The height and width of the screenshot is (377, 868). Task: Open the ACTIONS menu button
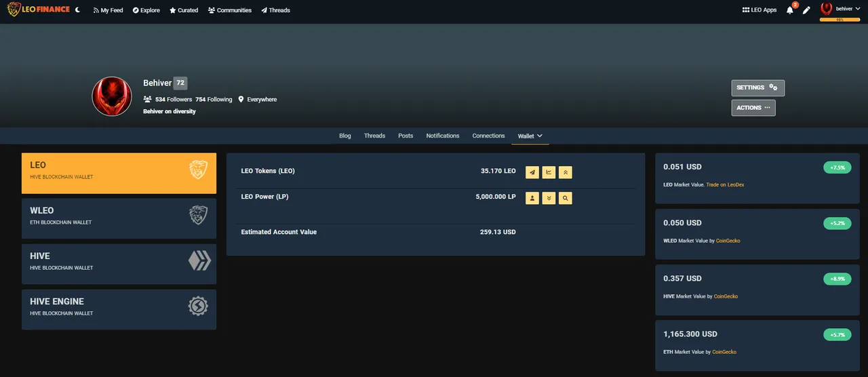tap(753, 108)
